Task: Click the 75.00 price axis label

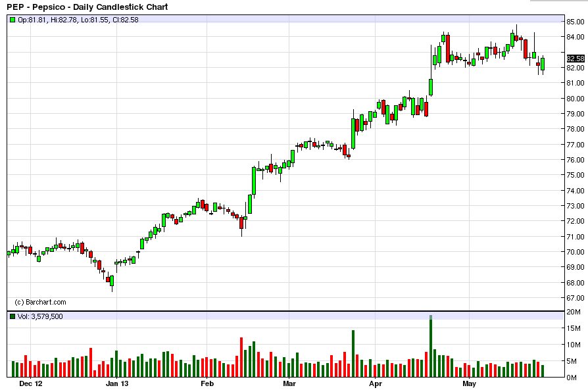Action: pos(576,175)
